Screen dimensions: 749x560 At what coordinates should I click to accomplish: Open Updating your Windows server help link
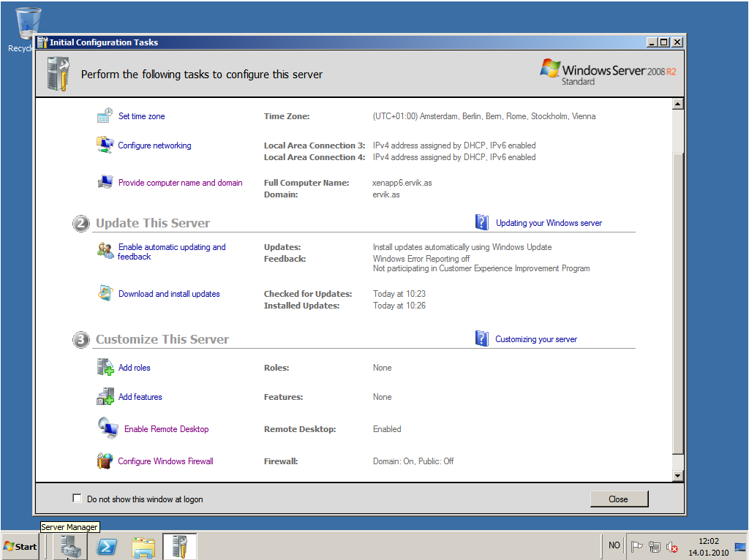pos(549,223)
